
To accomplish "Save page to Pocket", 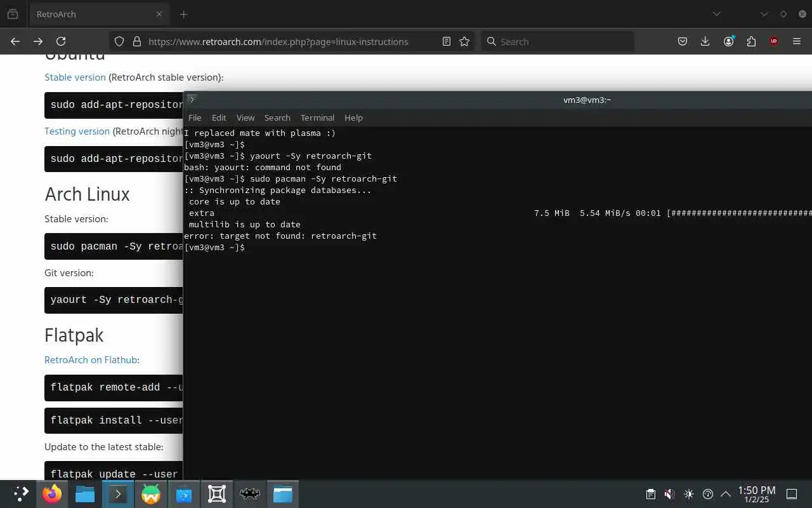I will (x=683, y=41).
